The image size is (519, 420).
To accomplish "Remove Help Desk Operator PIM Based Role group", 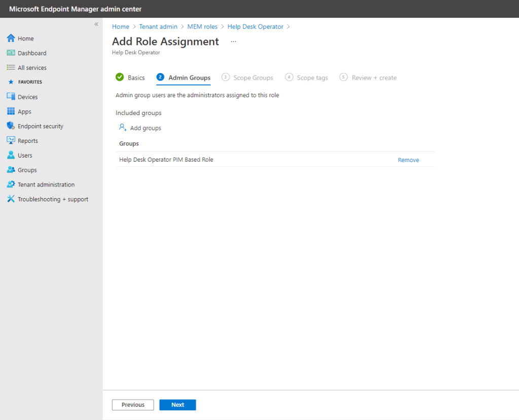I will point(408,160).
